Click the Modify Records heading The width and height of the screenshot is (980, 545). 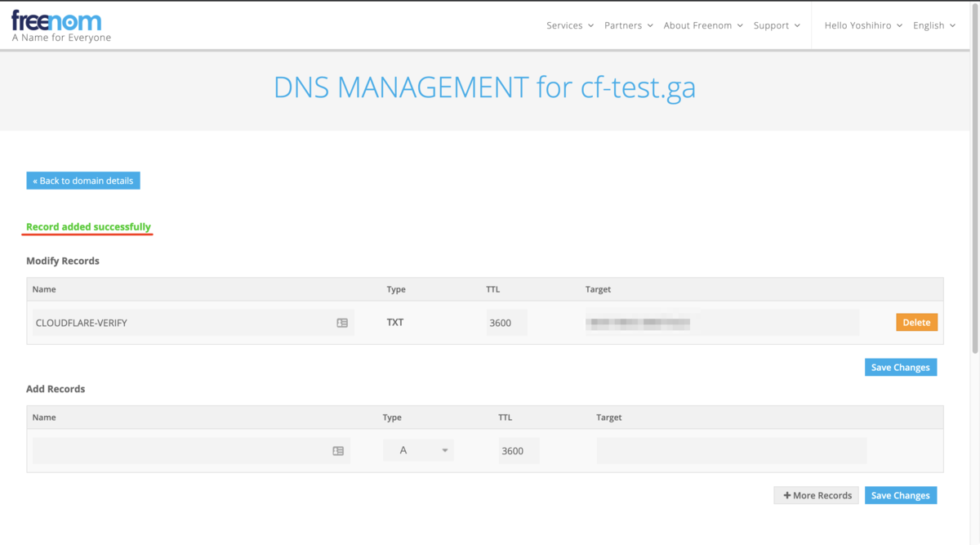point(63,261)
